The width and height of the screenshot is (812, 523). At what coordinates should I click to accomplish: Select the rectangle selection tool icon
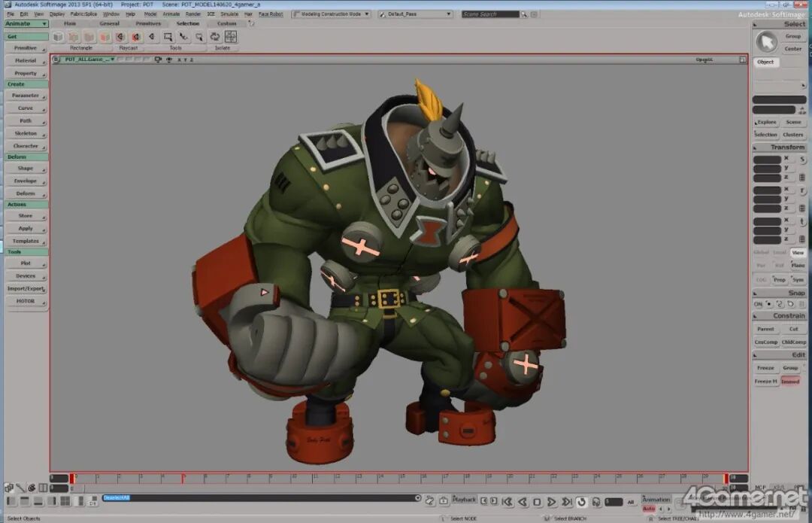[168, 37]
